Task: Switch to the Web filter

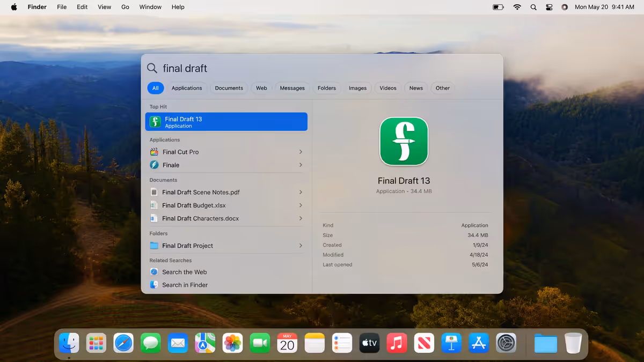Action: [261, 88]
